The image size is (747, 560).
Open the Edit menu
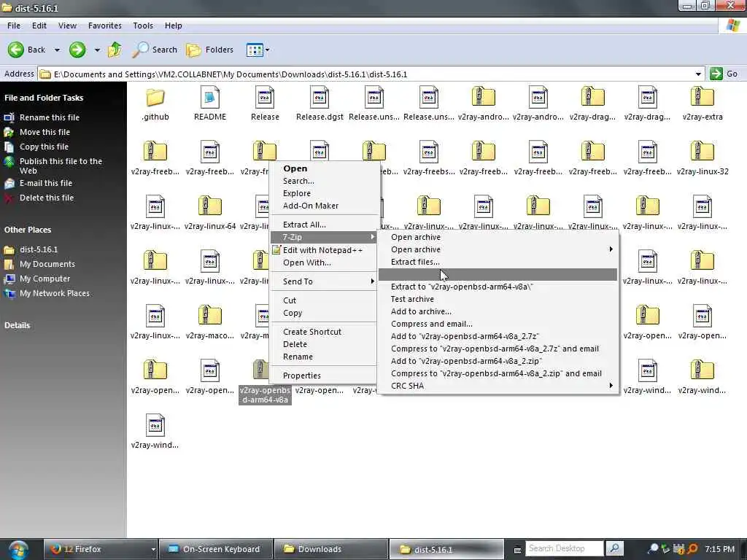click(39, 26)
